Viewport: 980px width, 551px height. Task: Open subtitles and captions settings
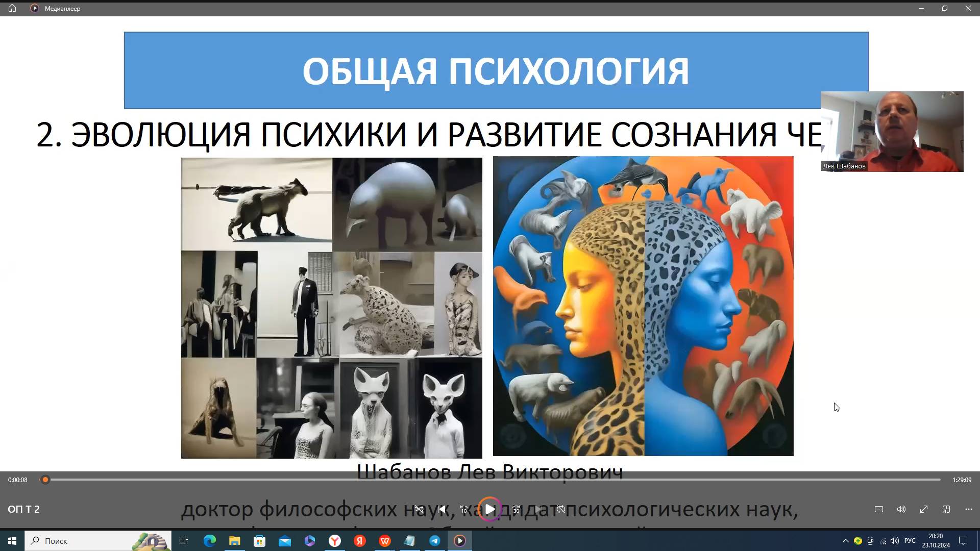(x=879, y=509)
